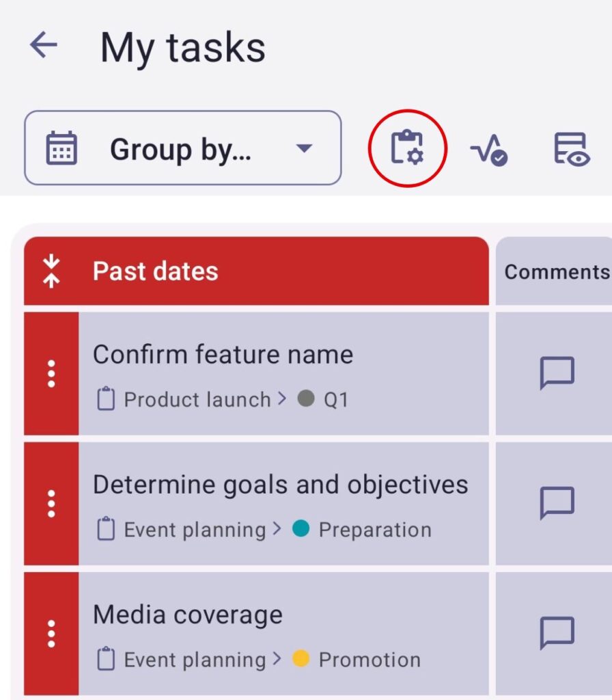Click the Comments column header

click(556, 271)
